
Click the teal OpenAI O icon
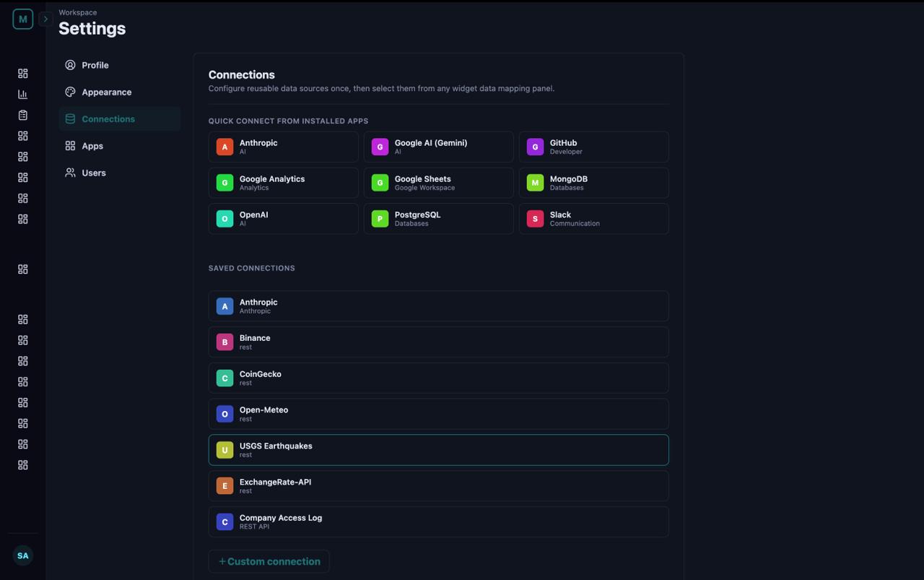[x=225, y=219]
